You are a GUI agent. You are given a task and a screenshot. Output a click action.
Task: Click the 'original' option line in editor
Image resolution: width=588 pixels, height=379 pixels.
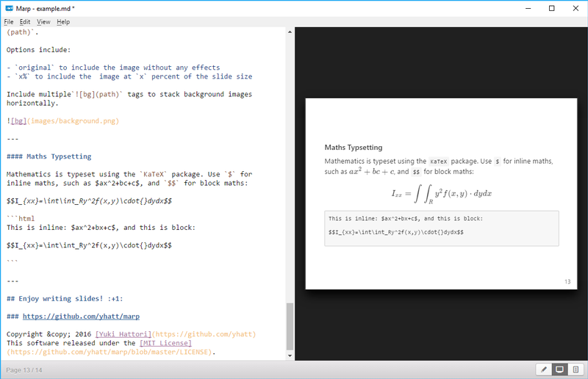tap(113, 68)
